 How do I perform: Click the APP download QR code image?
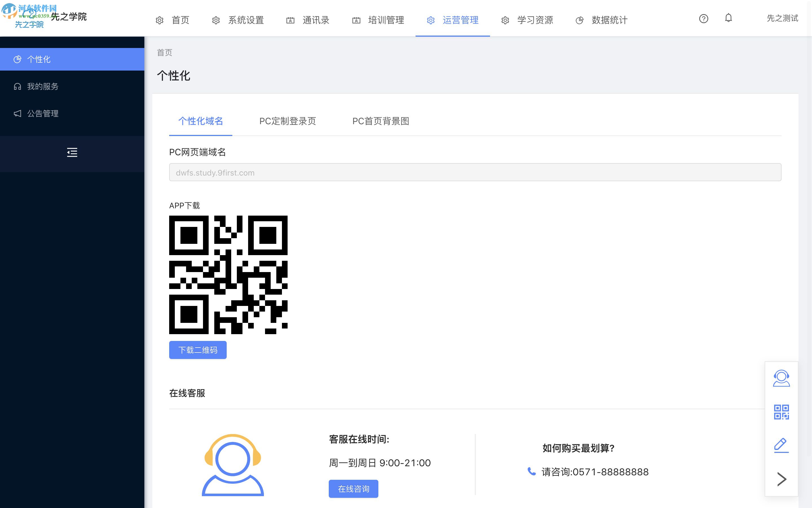coord(228,275)
